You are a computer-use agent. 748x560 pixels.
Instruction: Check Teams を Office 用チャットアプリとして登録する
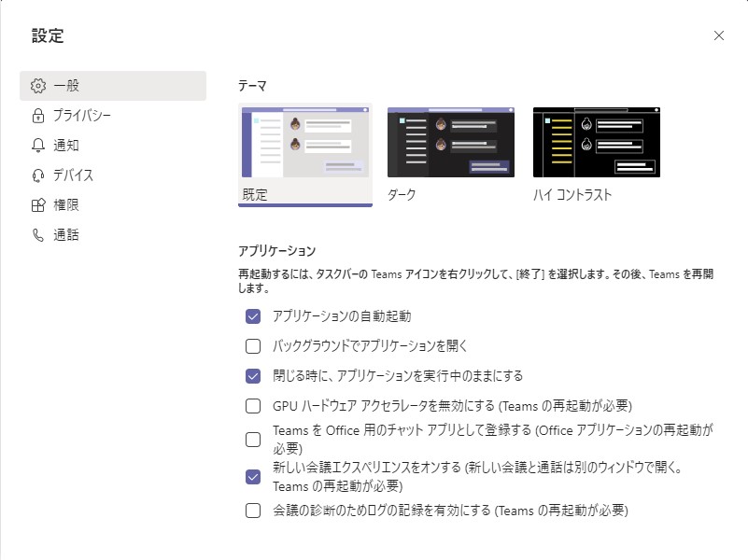point(250,437)
